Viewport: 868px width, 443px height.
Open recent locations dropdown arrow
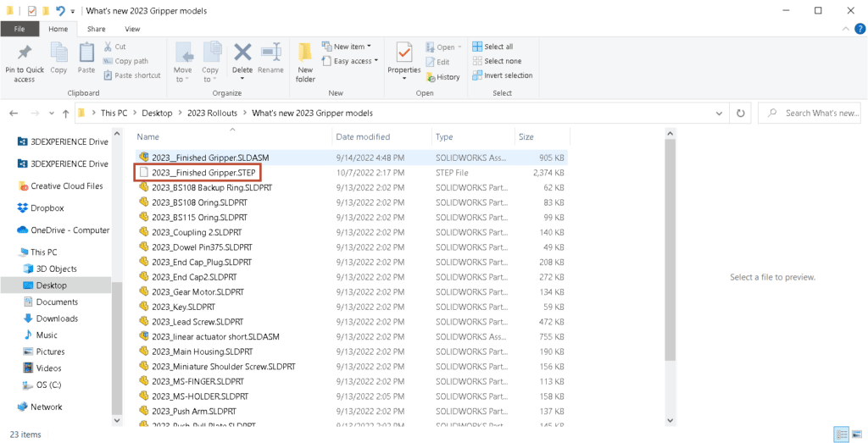(x=52, y=114)
